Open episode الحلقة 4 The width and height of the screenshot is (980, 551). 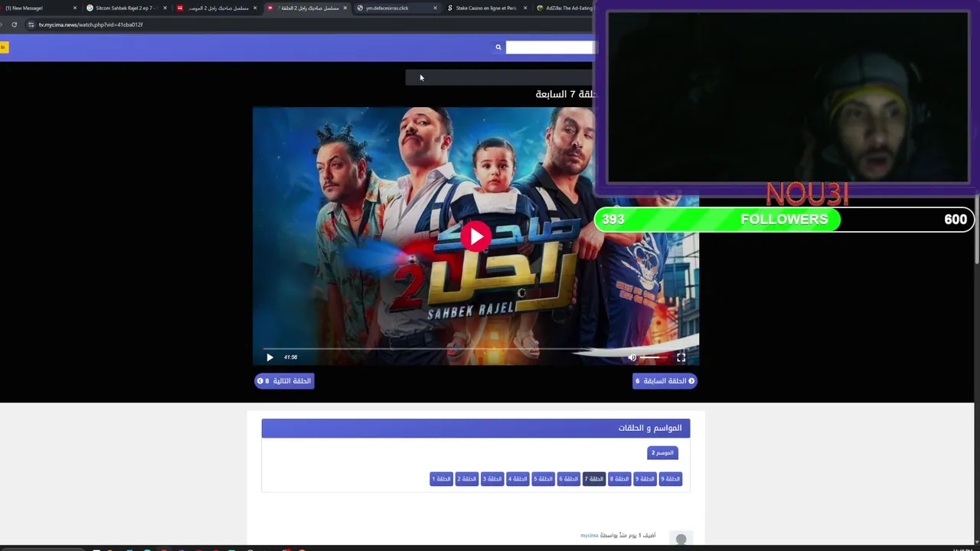(518, 479)
